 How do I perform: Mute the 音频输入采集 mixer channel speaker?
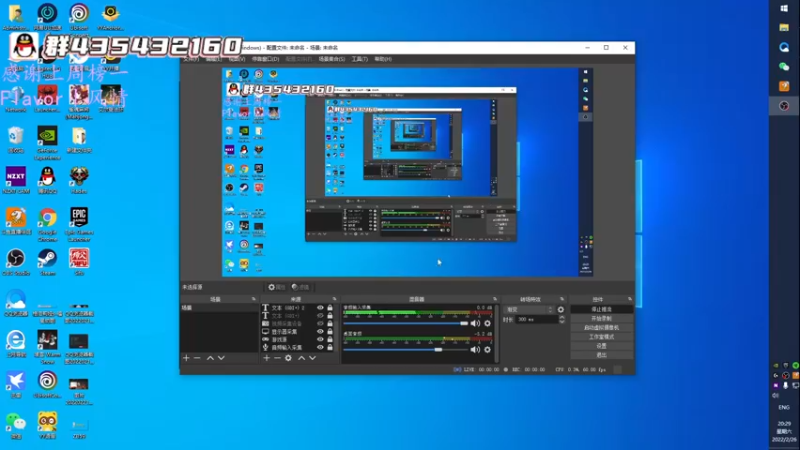click(x=475, y=323)
